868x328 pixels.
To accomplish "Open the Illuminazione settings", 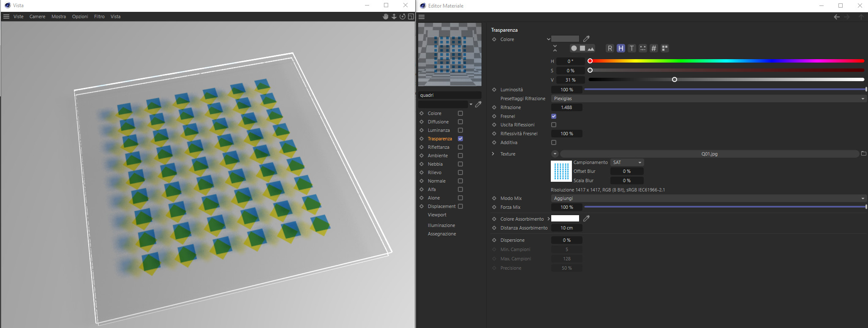I will pyautogui.click(x=441, y=225).
